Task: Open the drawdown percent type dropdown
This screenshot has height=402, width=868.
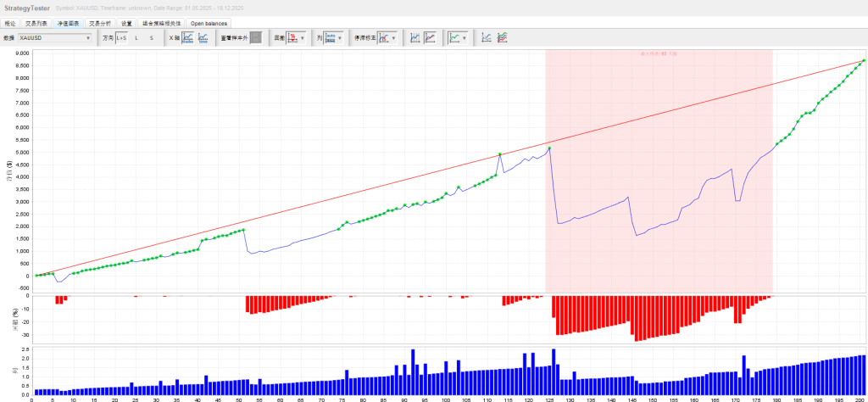Action: pos(296,38)
